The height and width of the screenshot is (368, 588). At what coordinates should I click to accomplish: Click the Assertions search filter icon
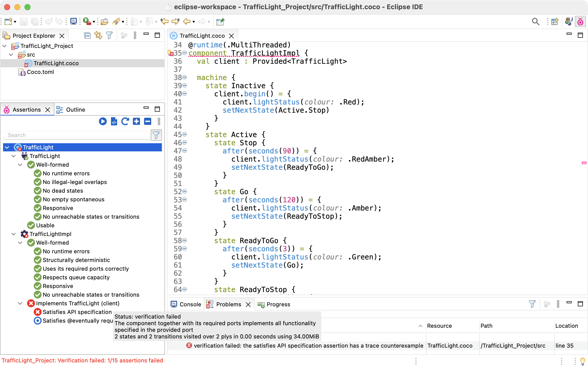[x=156, y=135]
